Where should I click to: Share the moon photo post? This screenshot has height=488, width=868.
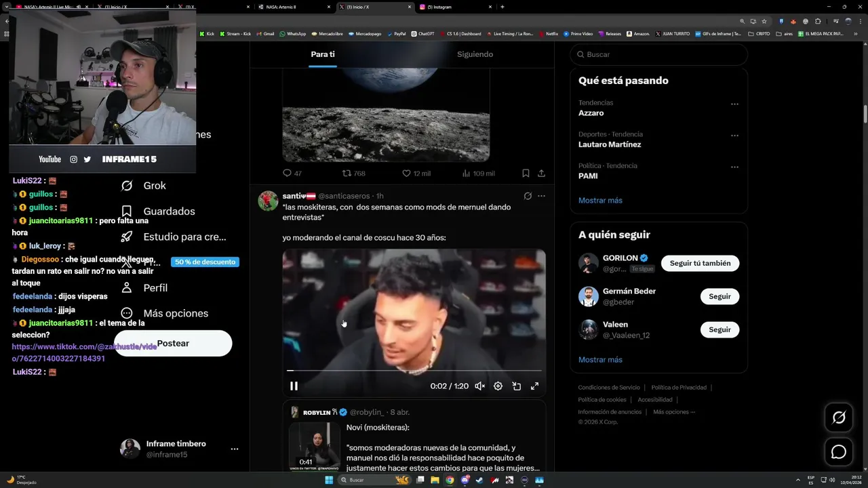pos(541,174)
